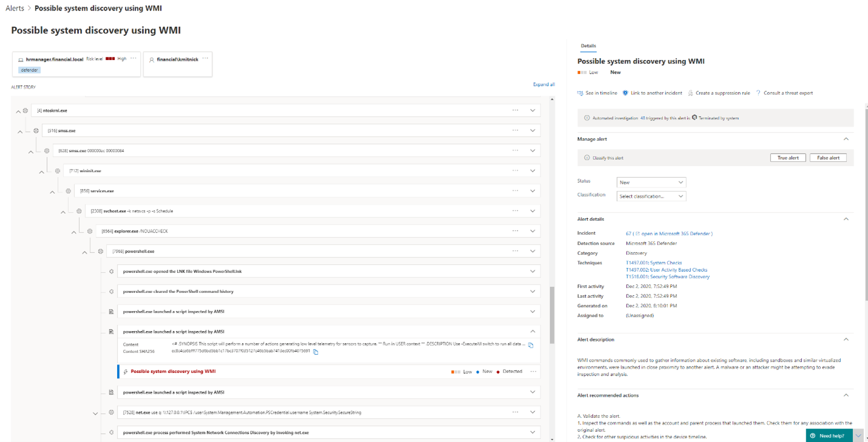Click the Create a suppression rule icon

click(x=690, y=93)
